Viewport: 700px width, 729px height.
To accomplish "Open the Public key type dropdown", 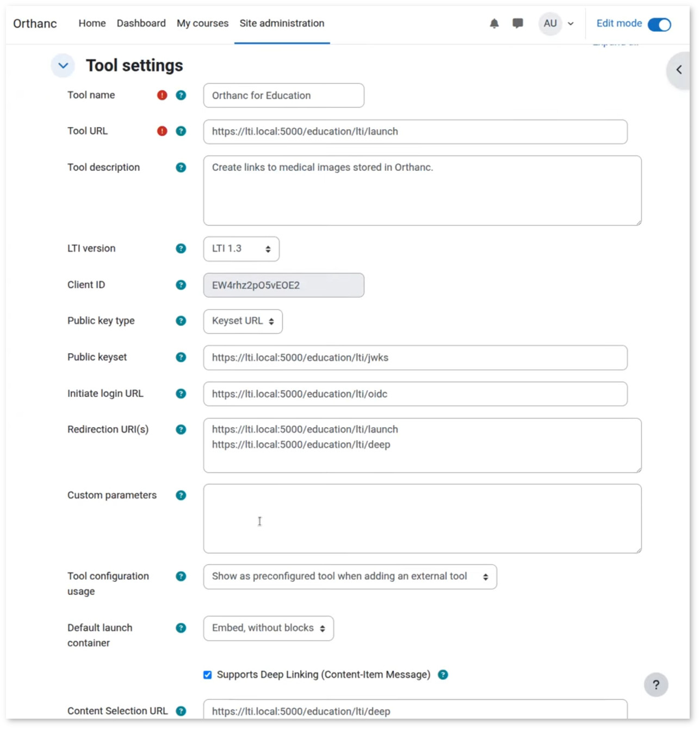I will pos(243,321).
